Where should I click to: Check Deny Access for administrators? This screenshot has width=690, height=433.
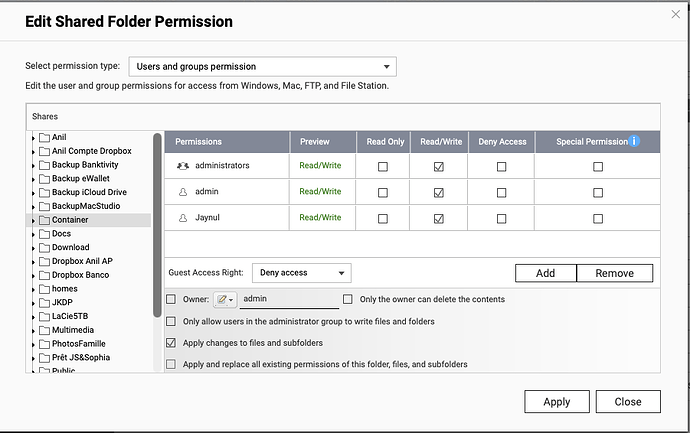(501, 167)
